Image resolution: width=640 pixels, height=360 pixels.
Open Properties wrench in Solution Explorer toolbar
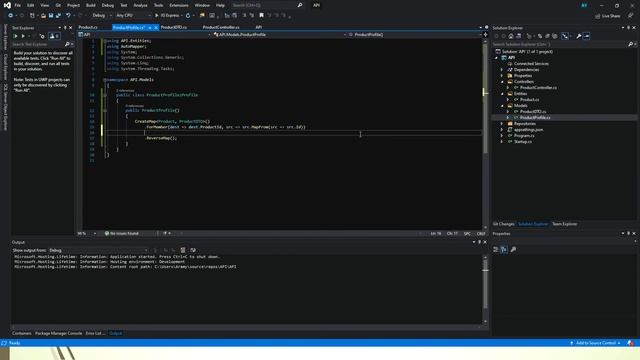pos(578,36)
